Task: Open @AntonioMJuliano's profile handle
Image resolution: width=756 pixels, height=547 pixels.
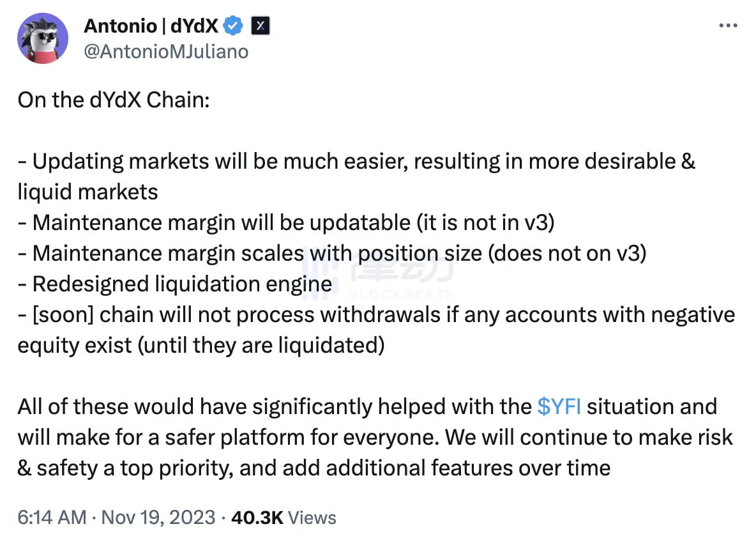Action: click(166, 52)
